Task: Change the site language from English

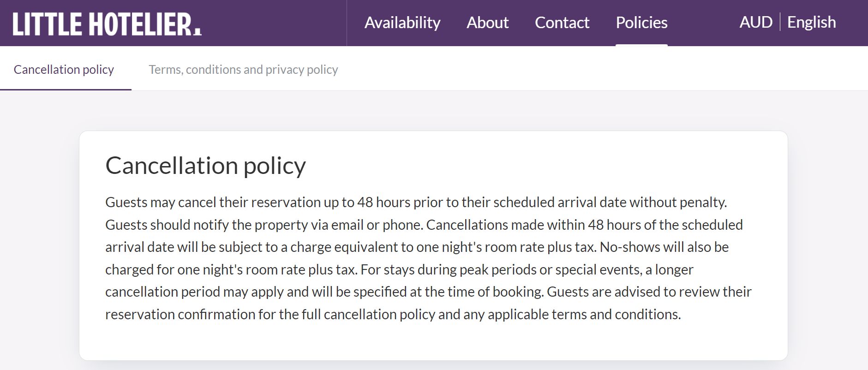Action: 811,22
